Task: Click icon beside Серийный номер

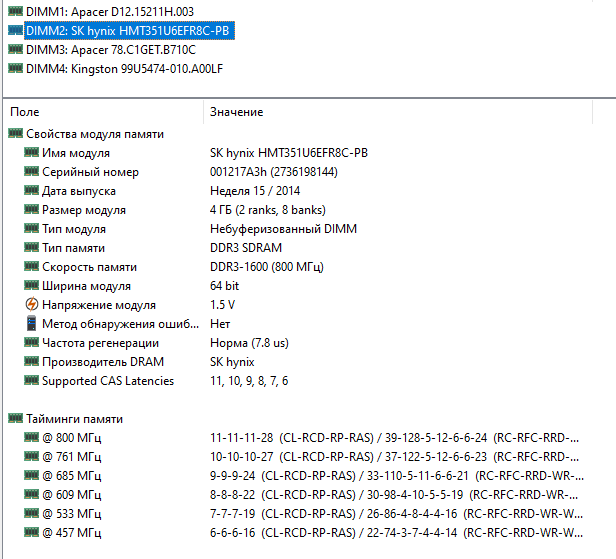Action: pyautogui.click(x=31, y=171)
